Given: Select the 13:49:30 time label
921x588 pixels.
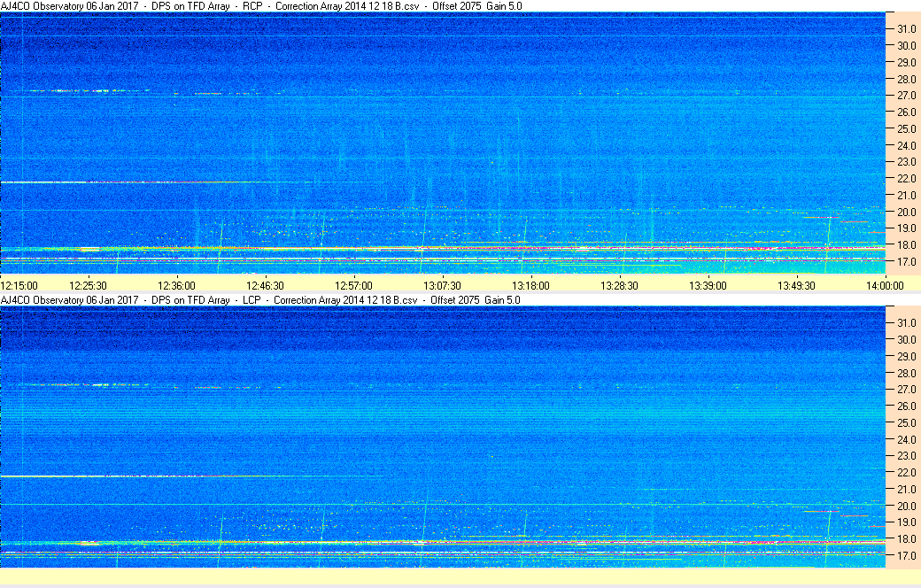Looking at the screenshot, I should [796, 285].
